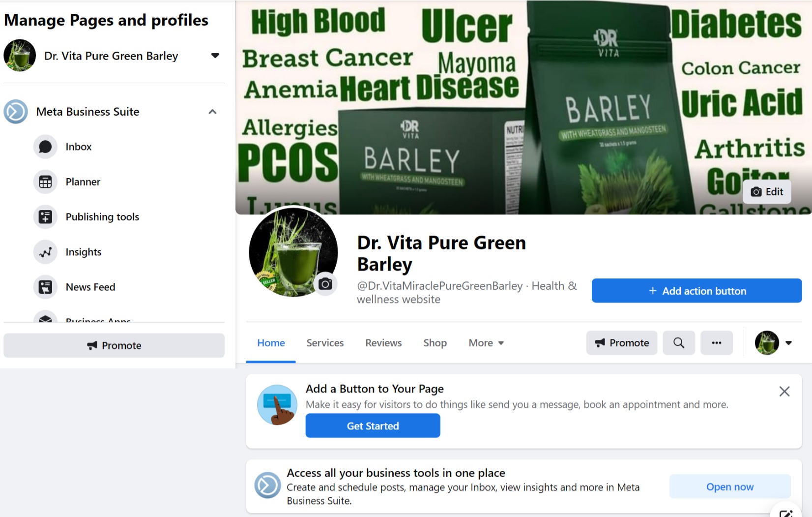Open the Shop tab
Viewport: 812px width, 517px height.
435,343
